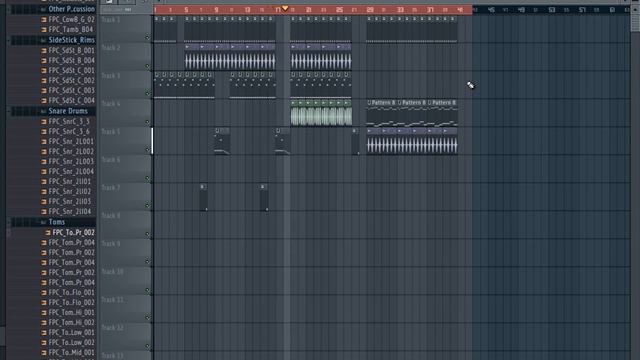Mute Track 9 using its green dot
The width and height of the screenshot is (640, 360).
tap(148, 262)
